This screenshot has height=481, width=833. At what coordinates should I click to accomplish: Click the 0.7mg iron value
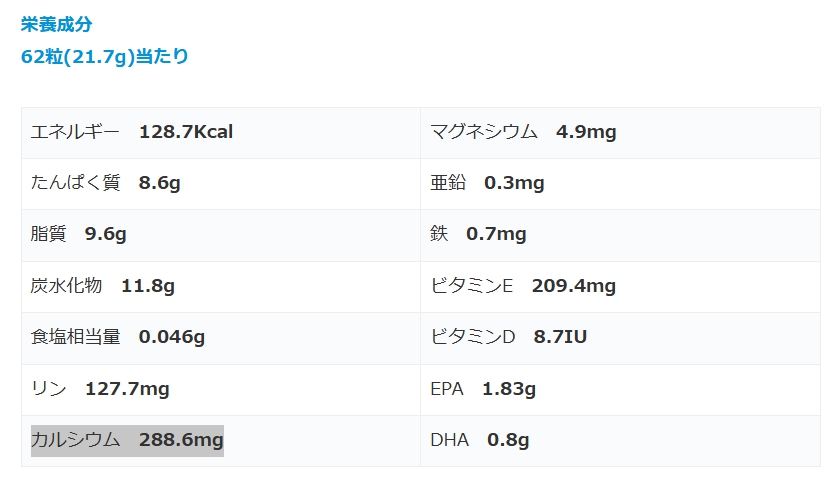tap(496, 234)
